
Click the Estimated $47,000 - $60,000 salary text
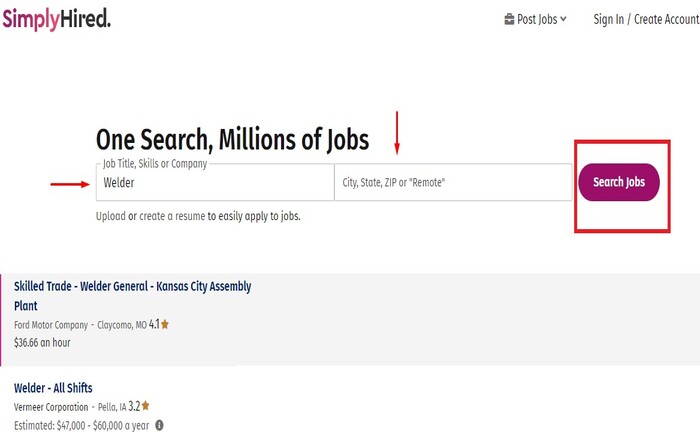pyautogui.click(x=81, y=425)
